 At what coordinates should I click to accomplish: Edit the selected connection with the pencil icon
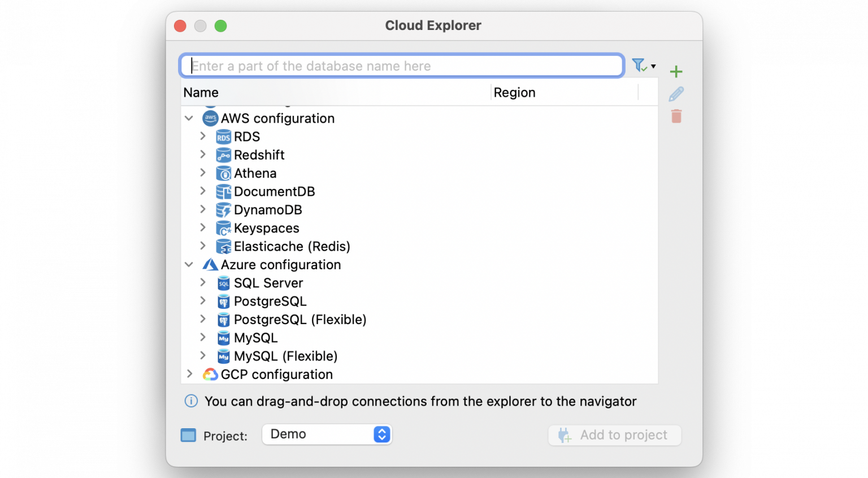(x=676, y=94)
